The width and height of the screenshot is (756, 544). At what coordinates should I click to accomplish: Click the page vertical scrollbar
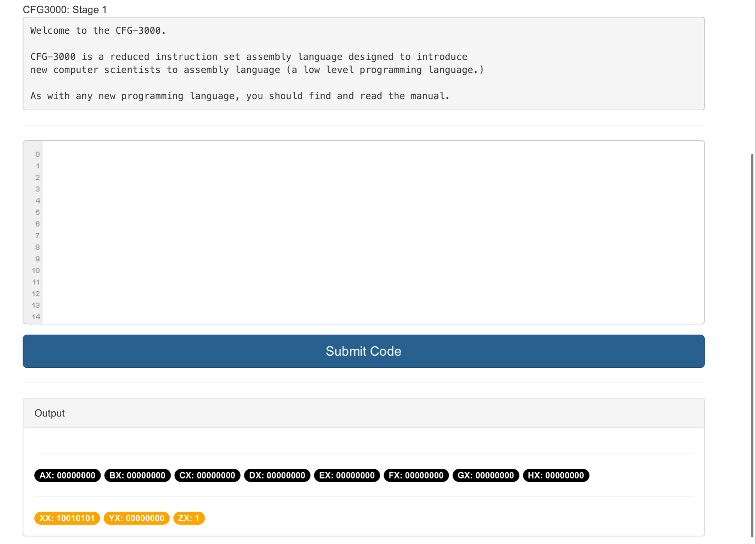(x=752, y=345)
